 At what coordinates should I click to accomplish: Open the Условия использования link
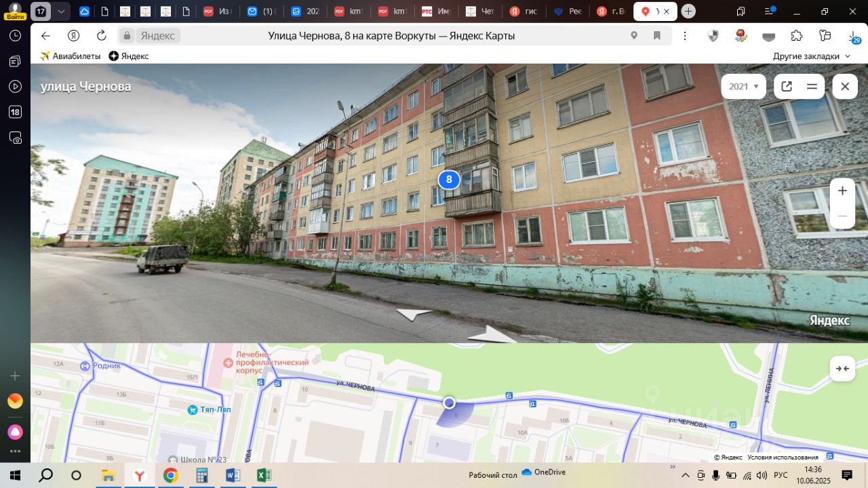(783, 457)
